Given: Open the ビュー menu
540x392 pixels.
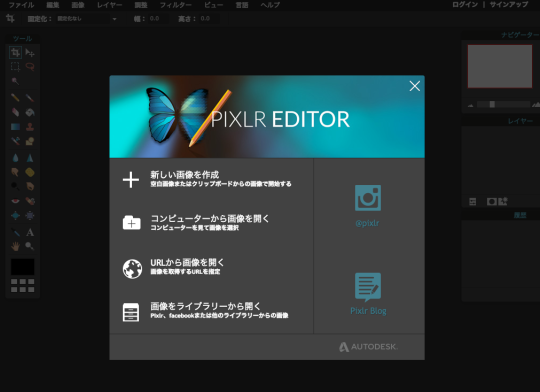Looking at the screenshot, I should pos(214,5).
